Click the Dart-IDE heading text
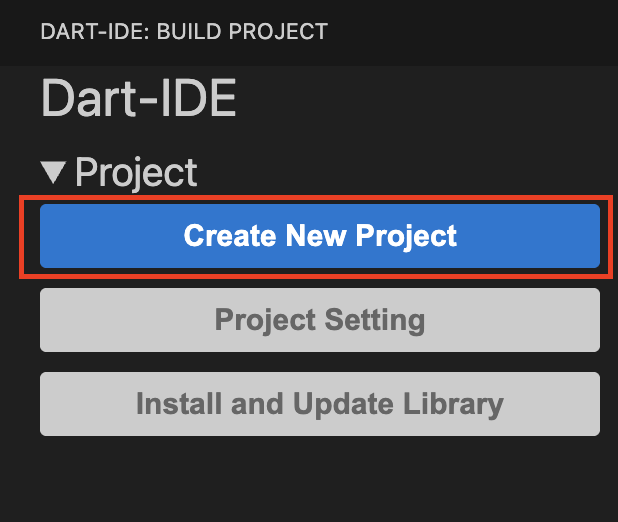Screen dimensions: 618x522 point(138,100)
